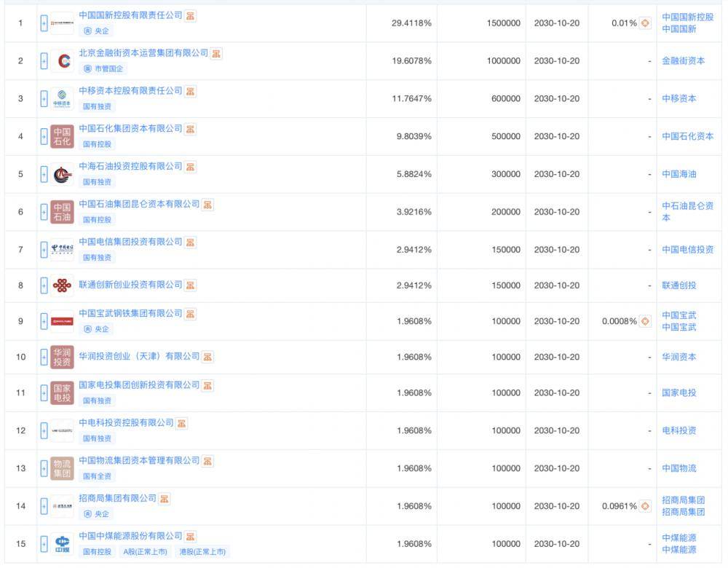Expand row 1 with the plus button
Image resolution: width=728 pixels, height=568 pixels.
pos(44,23)
